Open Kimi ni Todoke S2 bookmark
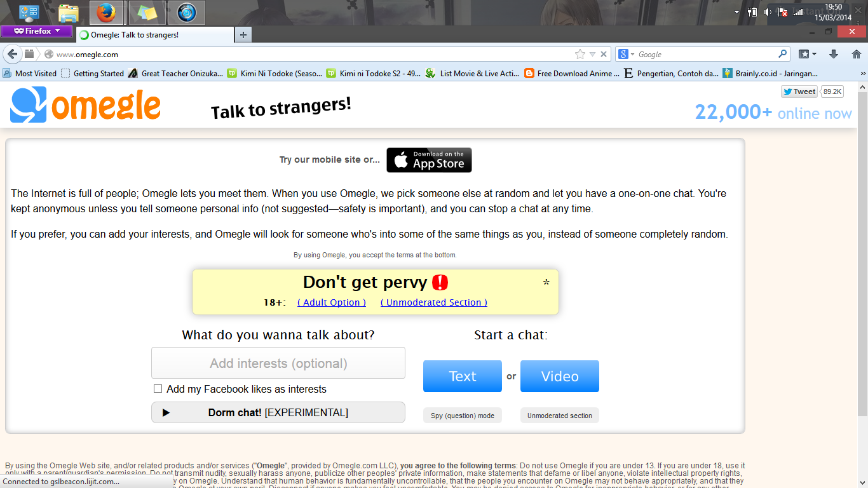The width and height of the screenshot is (868, 488). click(374, 73)
